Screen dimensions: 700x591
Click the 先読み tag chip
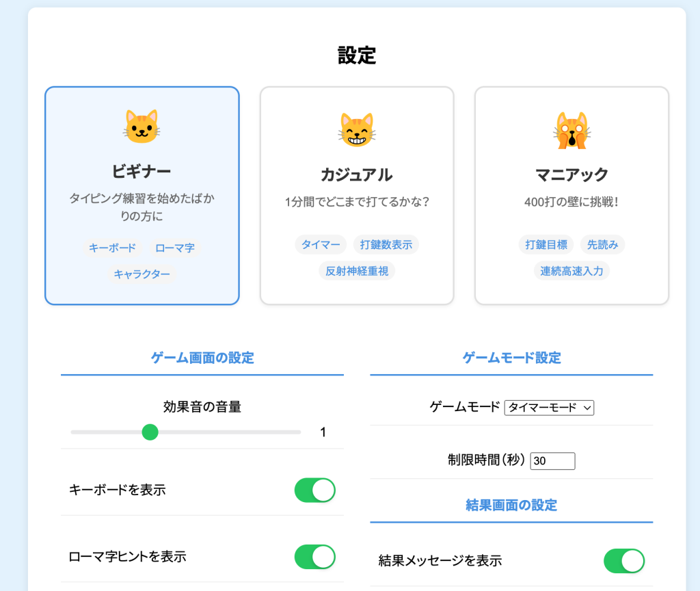pos(602,244)
